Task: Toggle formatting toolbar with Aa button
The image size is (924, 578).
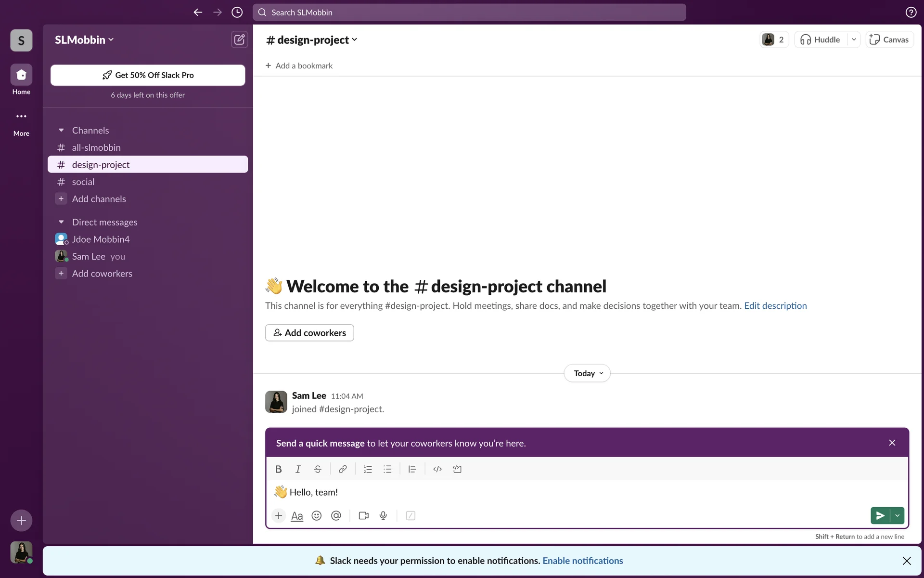Action: click(297, 516)
